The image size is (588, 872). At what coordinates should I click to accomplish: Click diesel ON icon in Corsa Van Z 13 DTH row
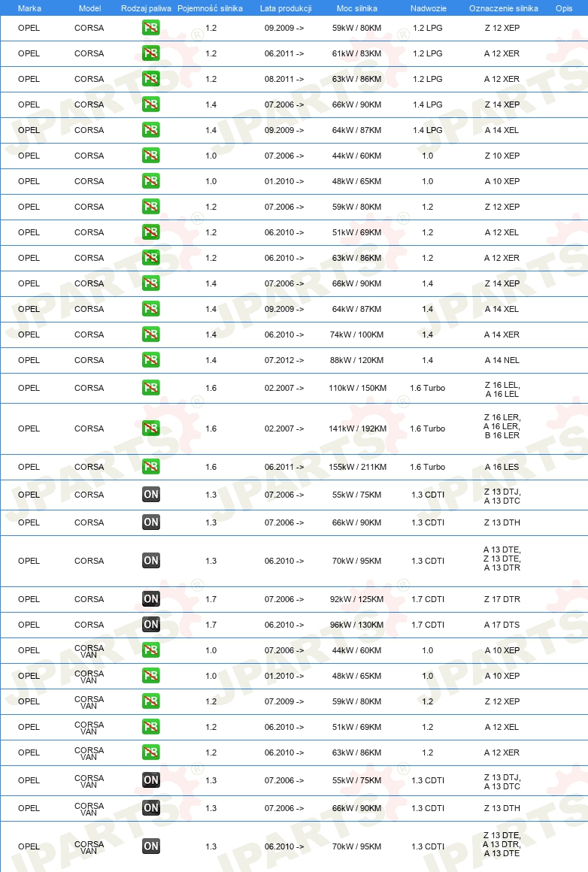pos(150,809)
